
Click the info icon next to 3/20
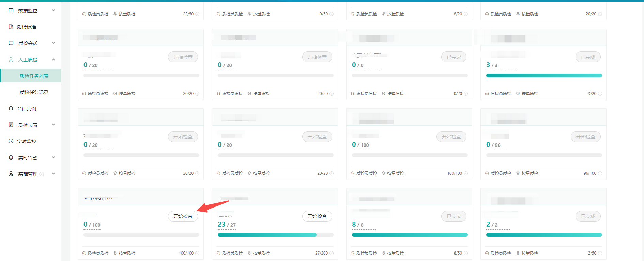600,94
